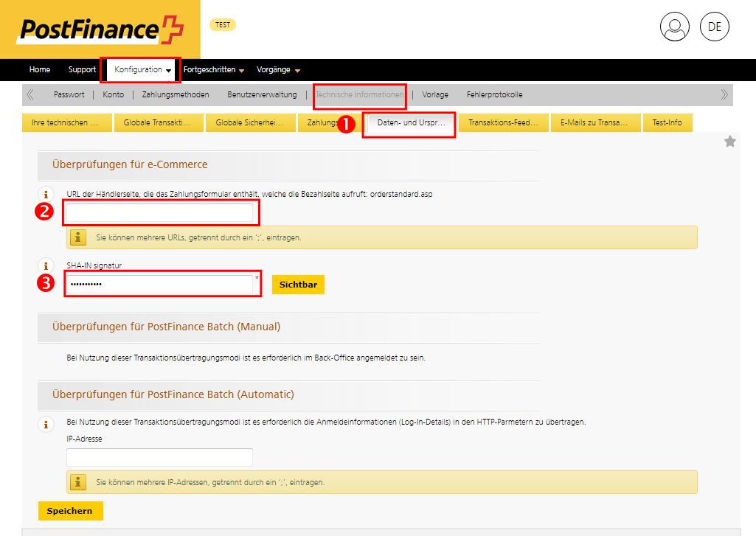
Task: Click the 'Überprüfungen für e-Commerce' heading
Action: [130, 164]
